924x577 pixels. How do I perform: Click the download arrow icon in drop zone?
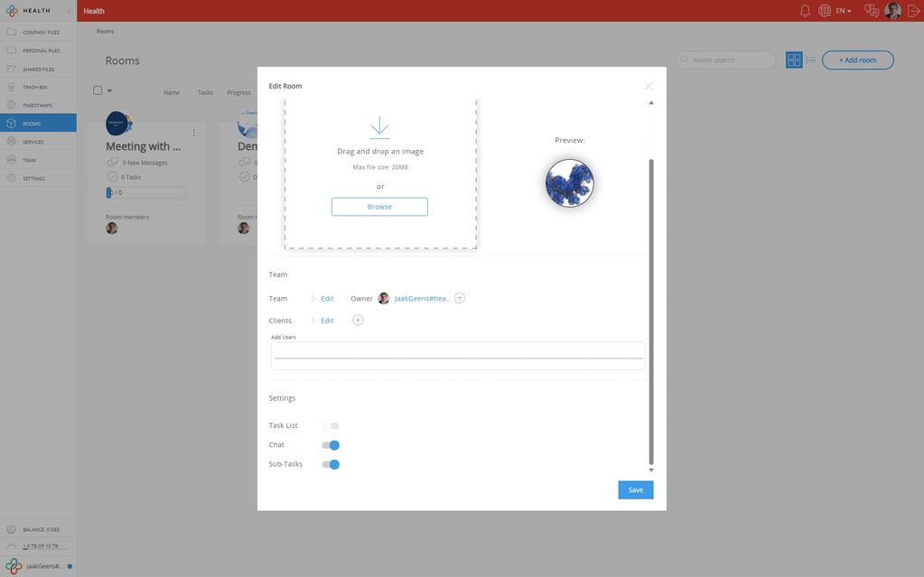point(379,126)
